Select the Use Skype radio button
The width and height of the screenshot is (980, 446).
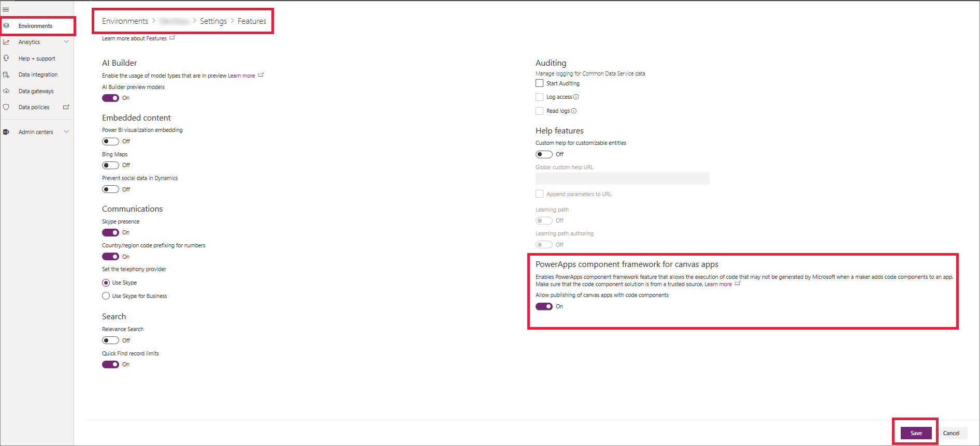(106, 283)
